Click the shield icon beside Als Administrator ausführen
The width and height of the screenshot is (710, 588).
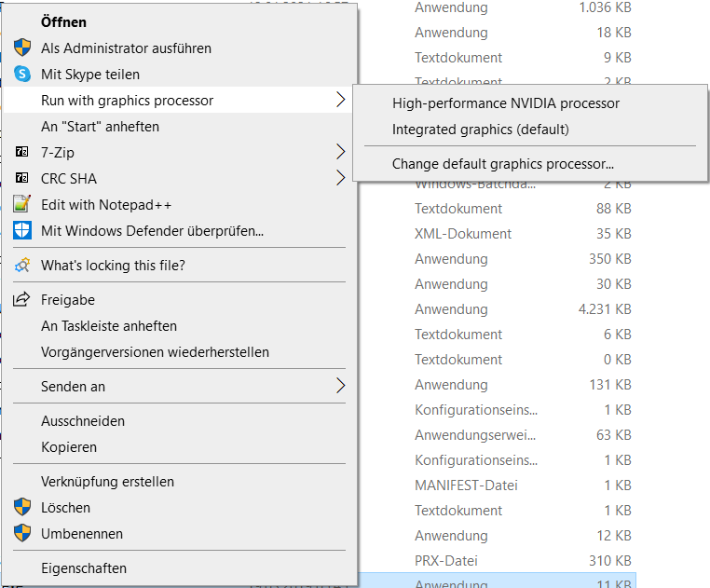[21, 48]
